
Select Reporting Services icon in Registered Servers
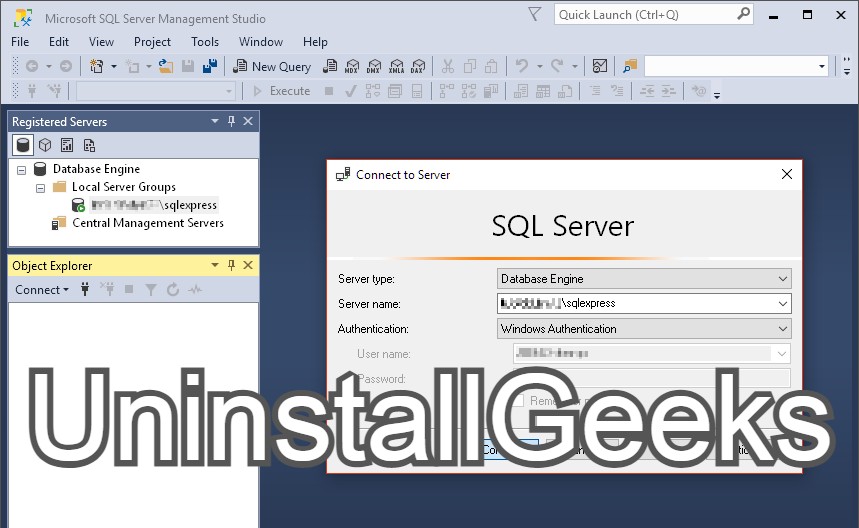[67, 145]
